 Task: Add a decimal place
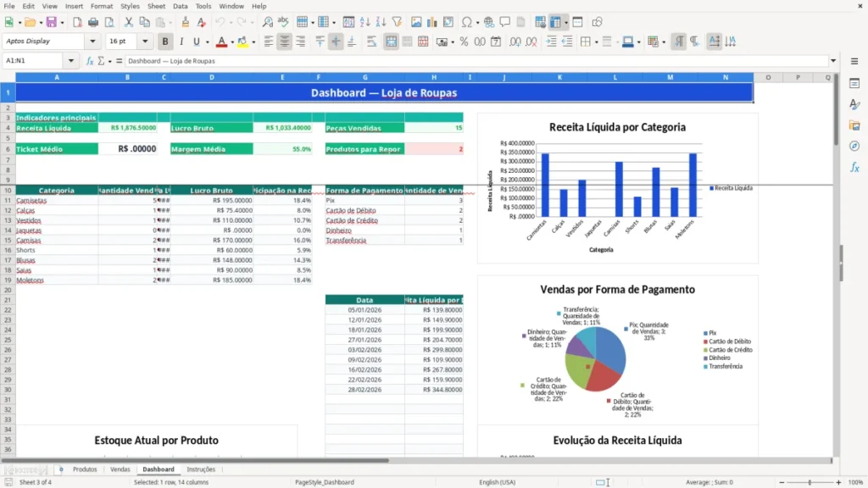pos(515,42)
